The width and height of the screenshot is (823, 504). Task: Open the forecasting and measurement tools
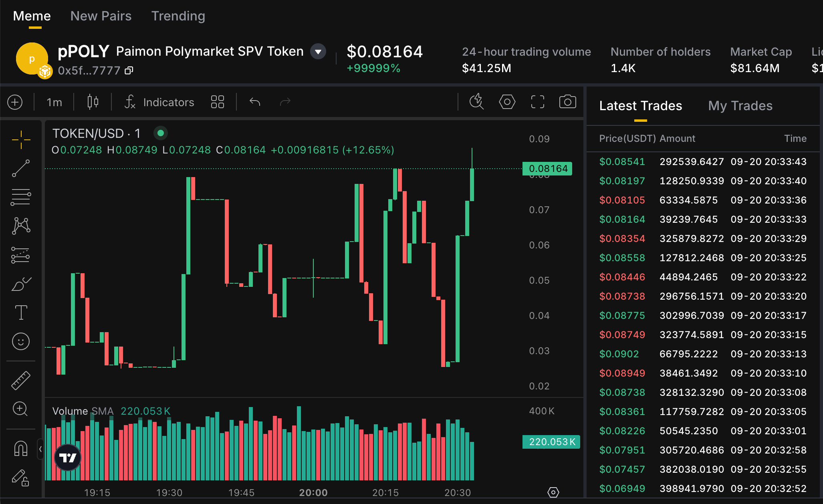[21, 255]
